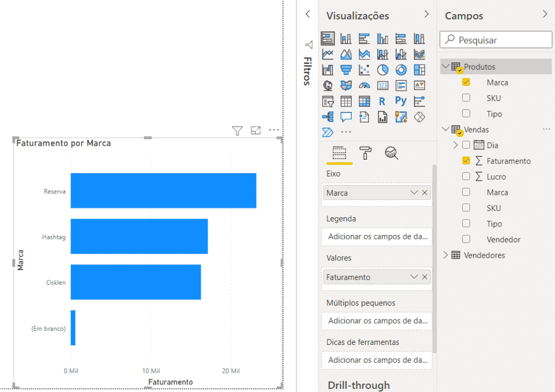The image size is (555, 392).
Task: Open the visual's filter icon
Action: [237, 131]
